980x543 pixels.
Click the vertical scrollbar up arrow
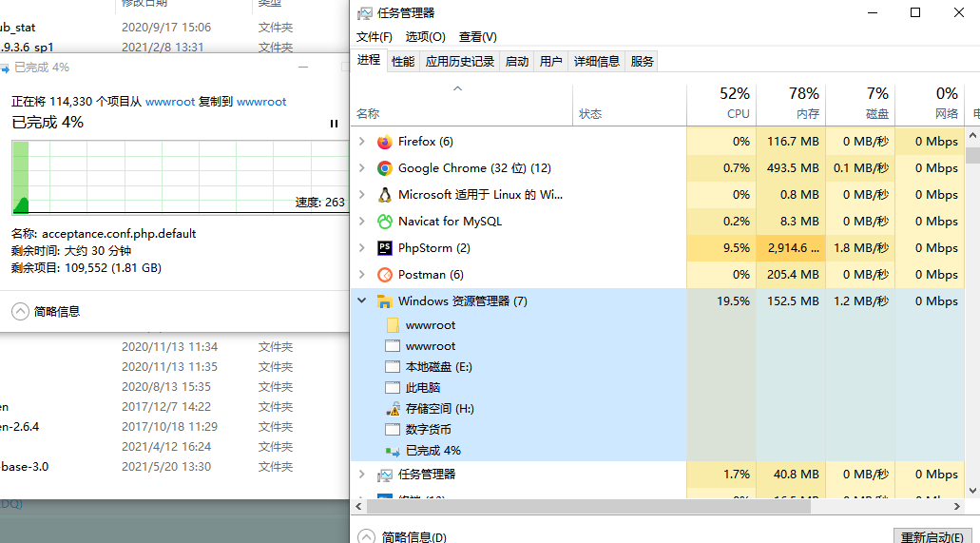[x=972, y=135]
